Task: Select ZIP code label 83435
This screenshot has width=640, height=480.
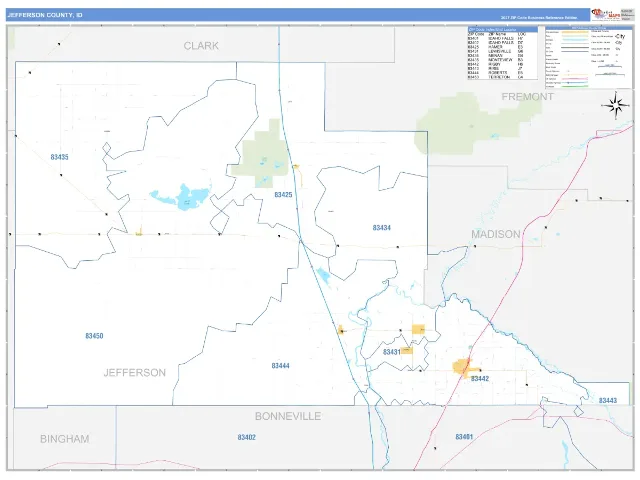Action: (x=60, y=157)
